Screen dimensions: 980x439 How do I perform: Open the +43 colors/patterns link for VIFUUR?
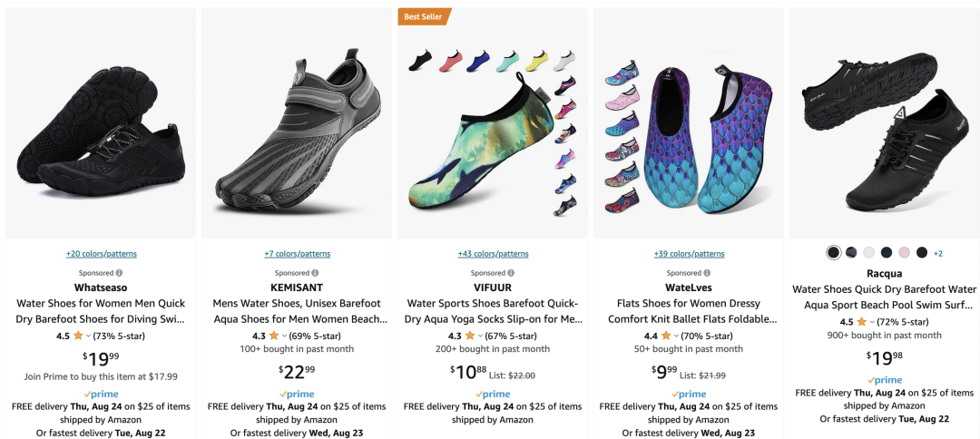[493, 254]
